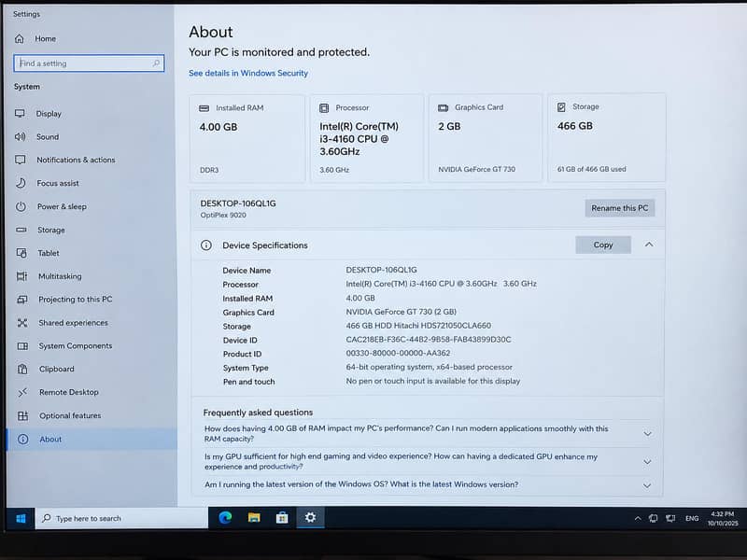Click the Rename this PC button

click(620, 208)
